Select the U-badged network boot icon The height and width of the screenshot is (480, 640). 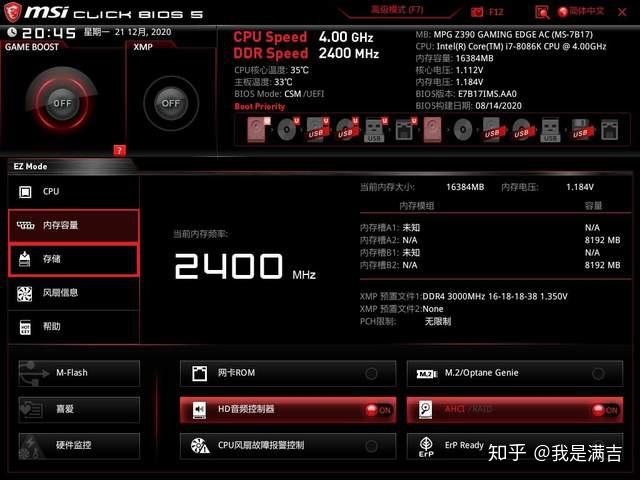click(405, 130)
